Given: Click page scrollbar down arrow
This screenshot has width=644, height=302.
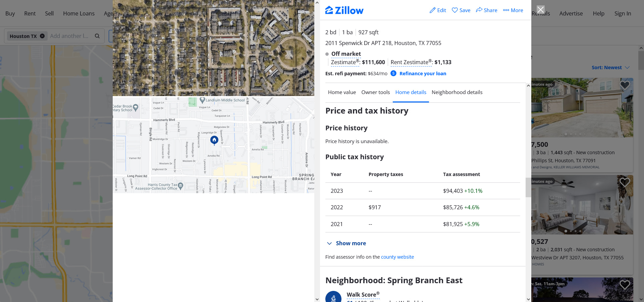Looking at the screenshot, I should (641, 299).
